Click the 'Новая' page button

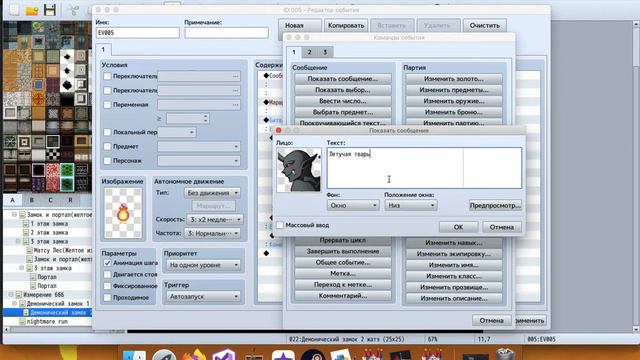[300, 25]
